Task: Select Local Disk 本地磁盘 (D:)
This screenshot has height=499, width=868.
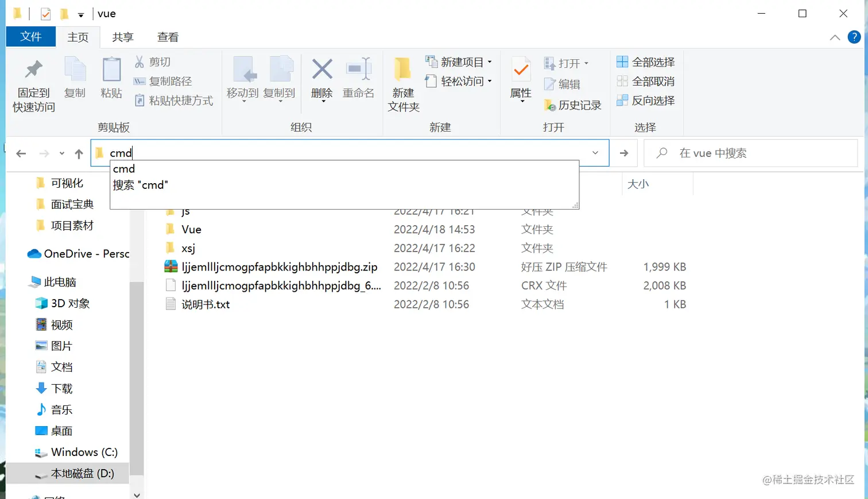Action: pyautogui.click(x=68, y=474)
